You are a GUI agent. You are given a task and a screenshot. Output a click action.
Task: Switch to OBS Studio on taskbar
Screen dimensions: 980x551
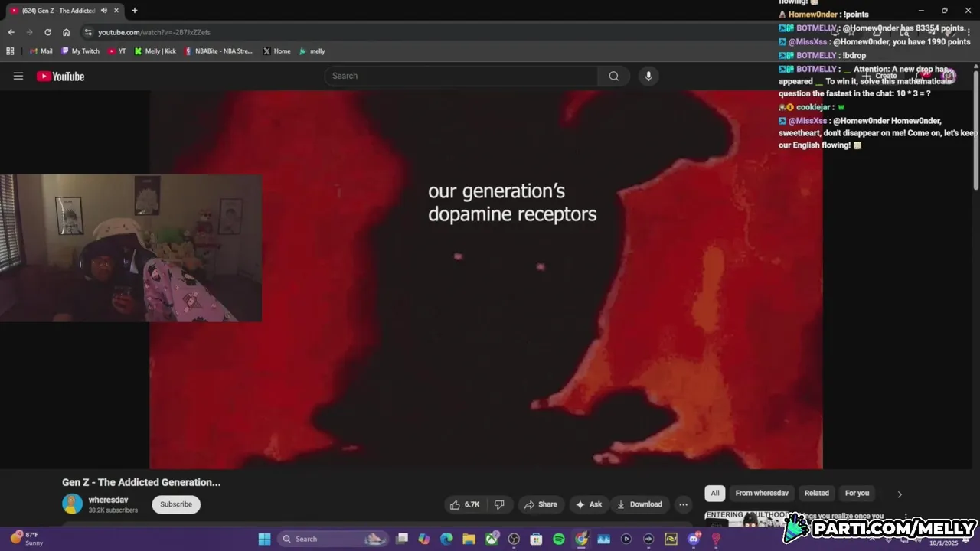point(514,539)
